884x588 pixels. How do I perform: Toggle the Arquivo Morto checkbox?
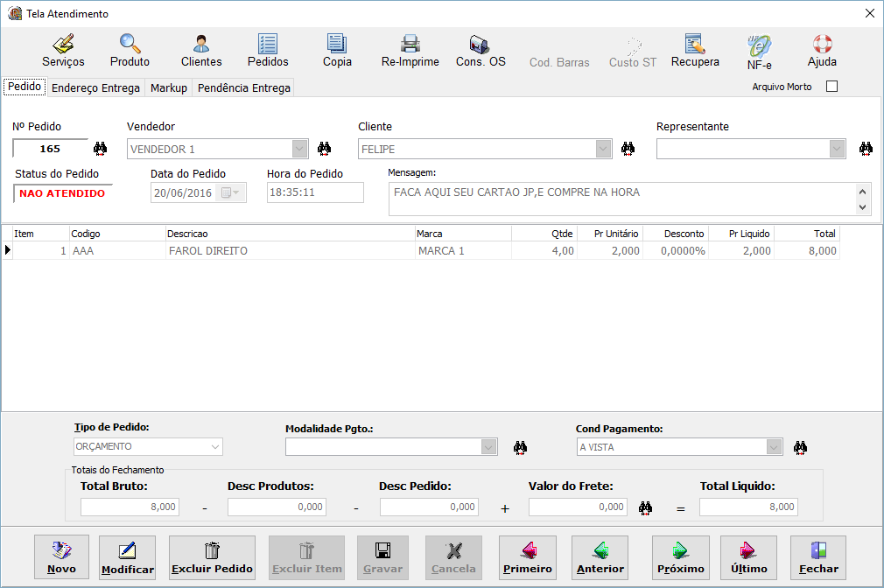click(831, 87)
